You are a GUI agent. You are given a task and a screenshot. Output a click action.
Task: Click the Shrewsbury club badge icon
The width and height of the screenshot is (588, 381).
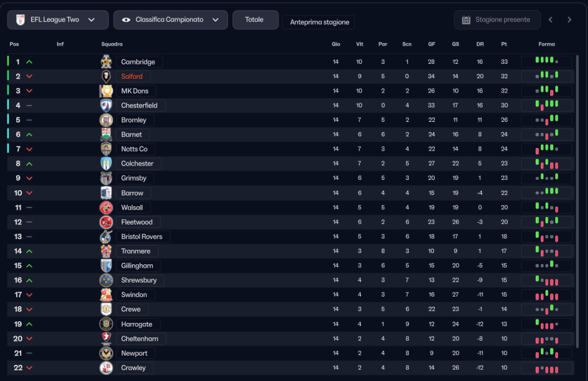[106, 280]
